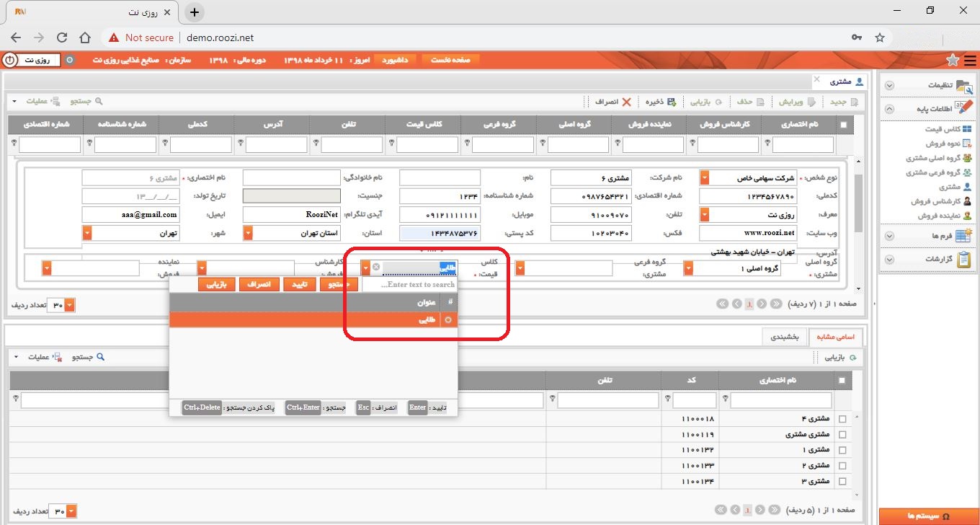Expand the تنظیمات section in the sidebar
This screenshot has height=525, width=980.
point(889,86)
